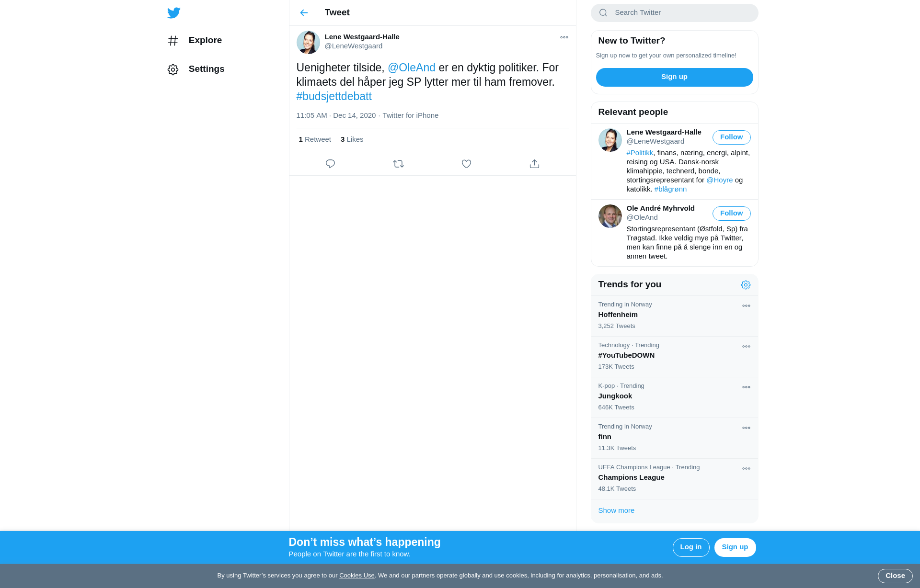Image resolution: width=920 pixels, height=588 pixels.
Task: Open the Champions League trend
Action: click(x=674, y=478)
